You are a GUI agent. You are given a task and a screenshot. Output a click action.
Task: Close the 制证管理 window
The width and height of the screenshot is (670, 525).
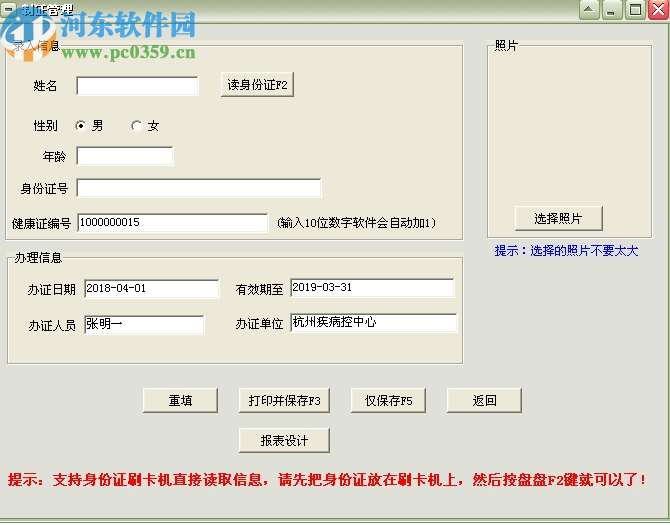pyautogui.click(x=658, y=9)
